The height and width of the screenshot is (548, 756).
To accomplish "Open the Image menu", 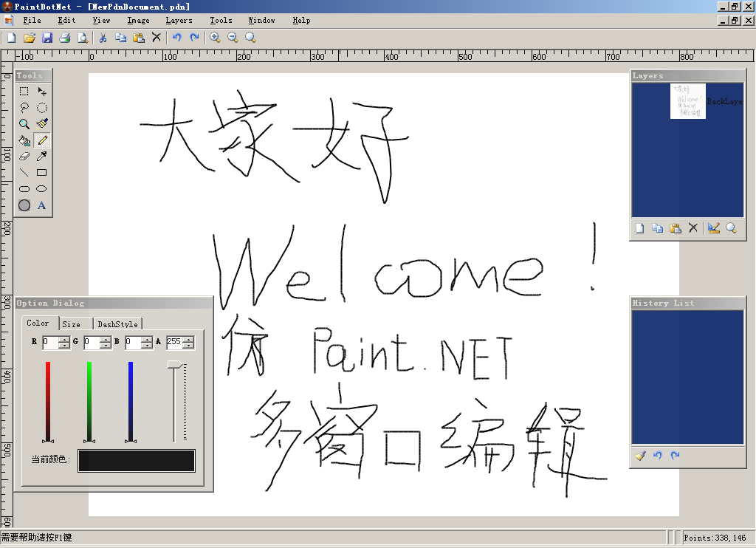I will coord(138,20).
